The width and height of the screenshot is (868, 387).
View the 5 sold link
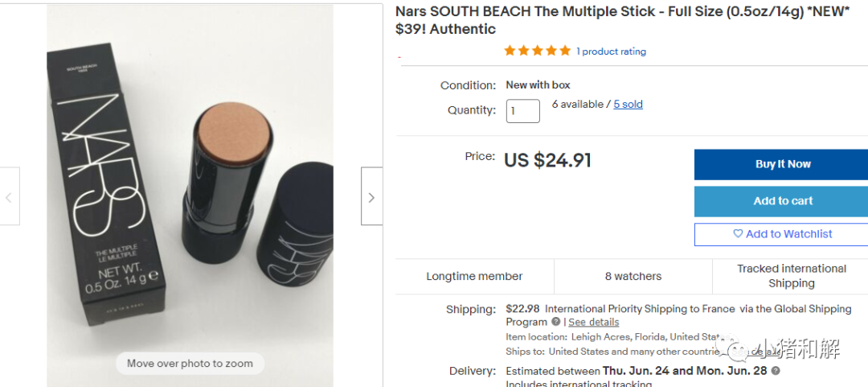628,104
